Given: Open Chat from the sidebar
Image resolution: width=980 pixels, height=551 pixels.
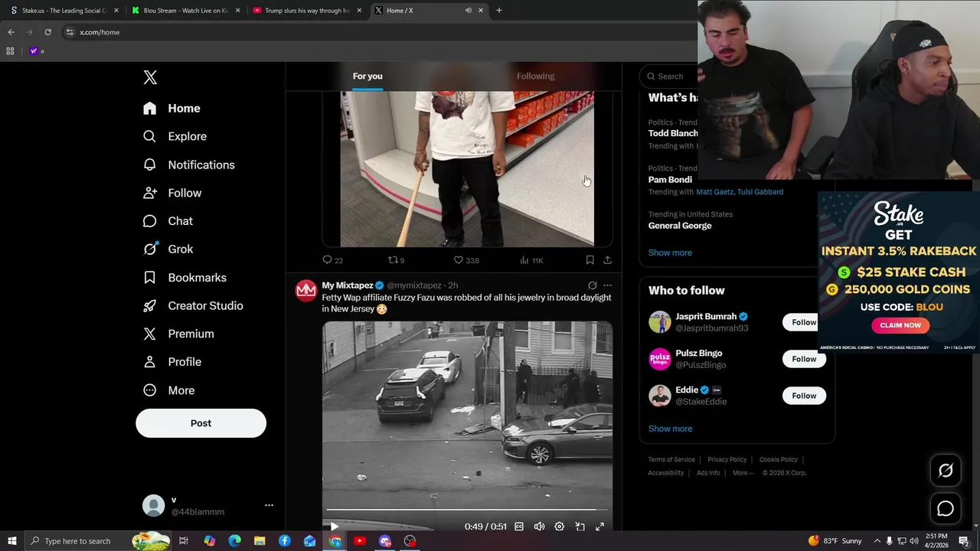Looking at the screenshot, I should tap(168, 221).
